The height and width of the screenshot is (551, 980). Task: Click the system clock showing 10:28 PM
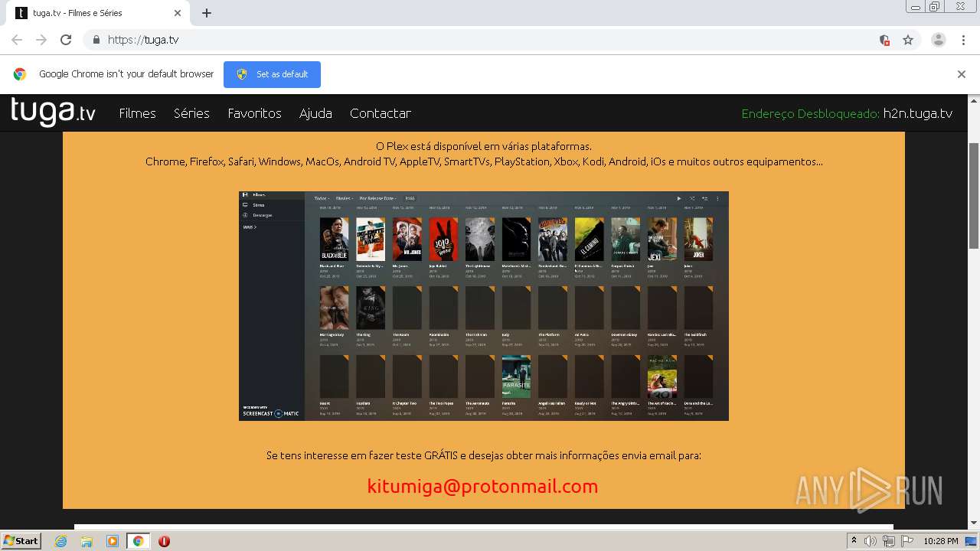point(941,541)
